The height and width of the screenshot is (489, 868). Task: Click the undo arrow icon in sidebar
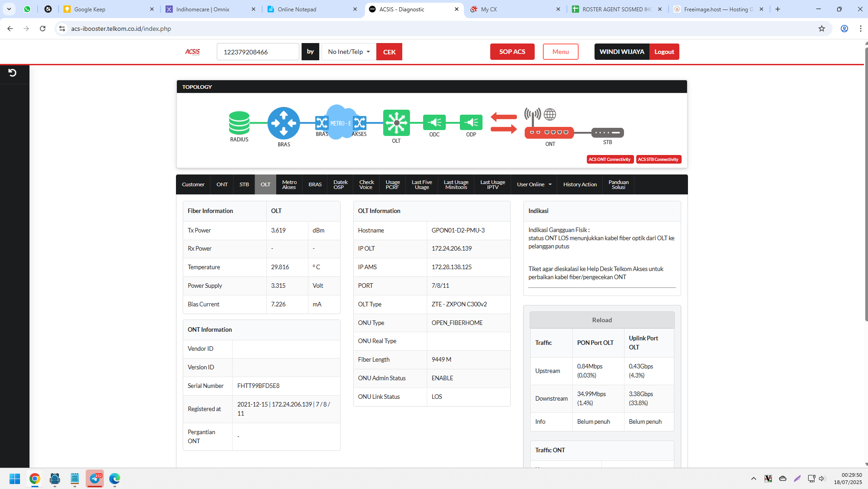point(12,73)
